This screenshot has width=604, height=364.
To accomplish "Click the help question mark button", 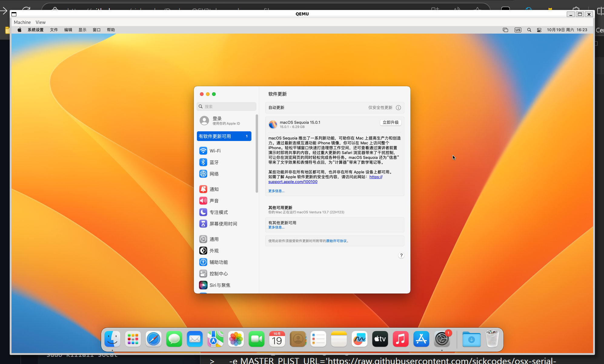I will (x=401, y=255).
